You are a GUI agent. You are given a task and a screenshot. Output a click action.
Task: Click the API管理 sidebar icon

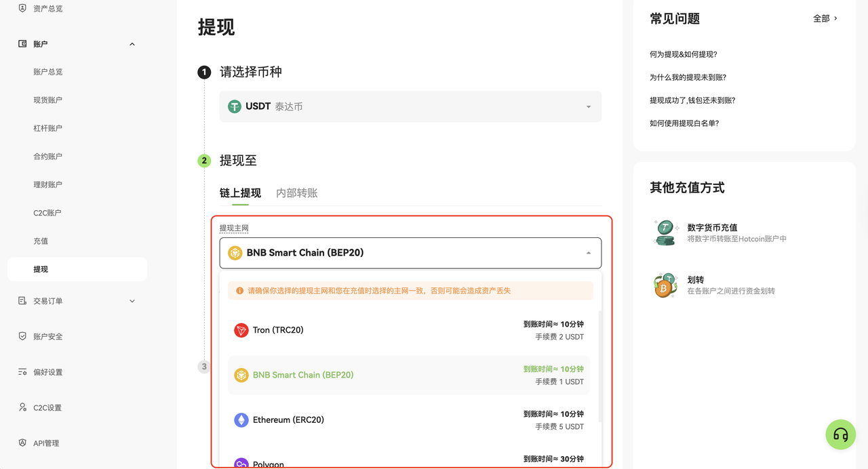tap(22, 443)
